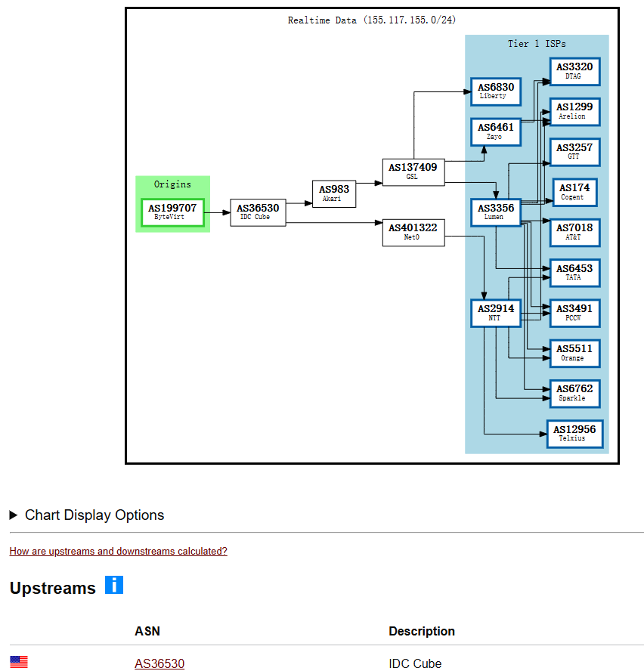
Task: Click the 'Realtime Data (155.117.155.0/24)' chart title
Action: pos(372,20)
